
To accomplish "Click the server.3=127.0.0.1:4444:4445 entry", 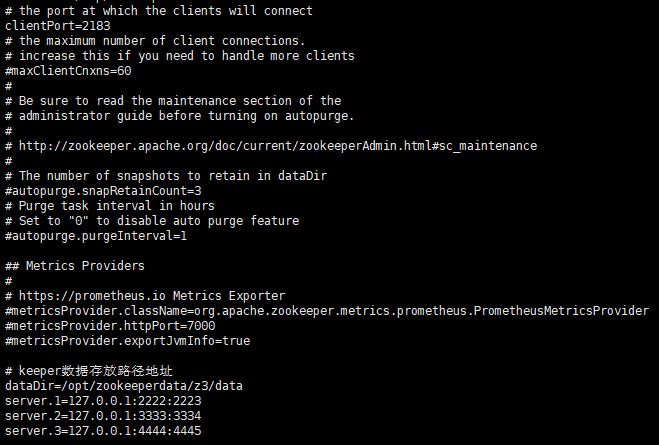I will point(103,431).
